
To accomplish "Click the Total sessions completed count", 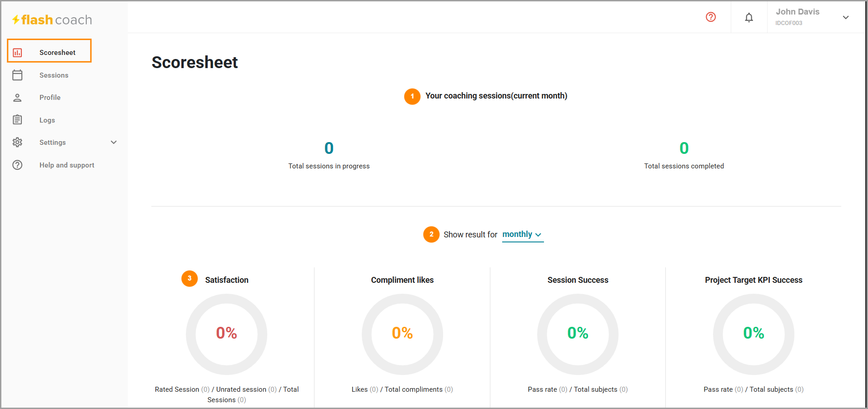I will coord(684,148).
